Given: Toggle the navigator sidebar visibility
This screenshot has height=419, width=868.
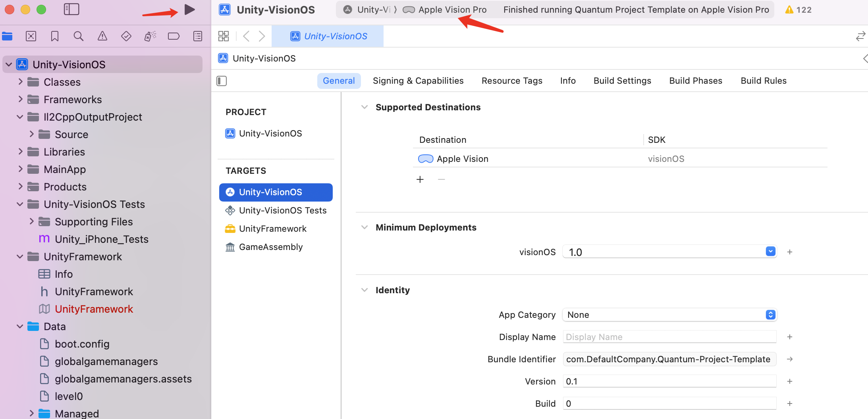Looking at the screenshot, I should (x=71, y=9).
